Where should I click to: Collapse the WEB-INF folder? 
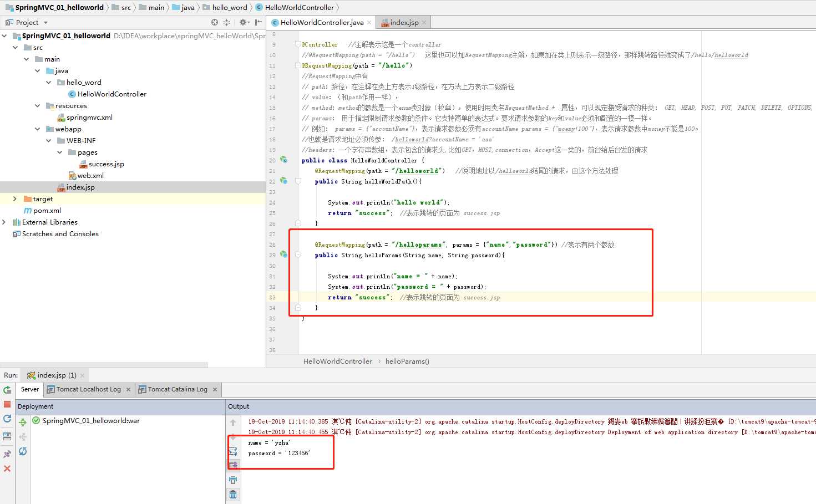(48, 141)
